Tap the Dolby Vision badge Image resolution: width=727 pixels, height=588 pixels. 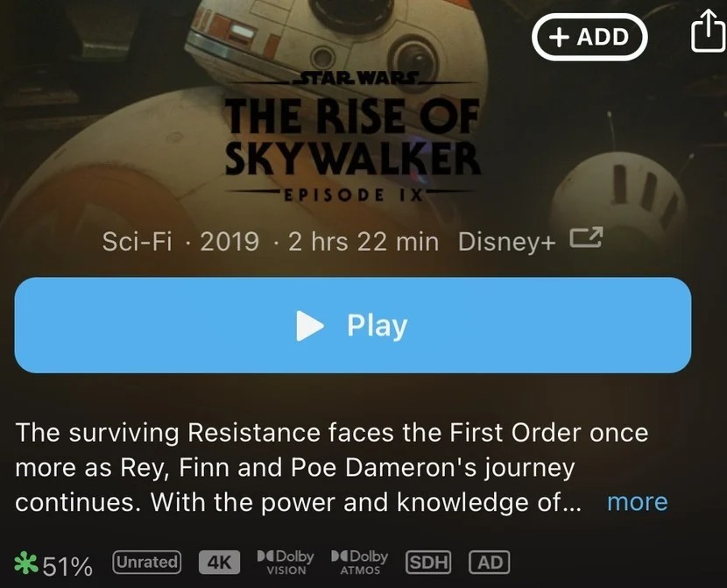pyautogui.click(x=286, y=563)
